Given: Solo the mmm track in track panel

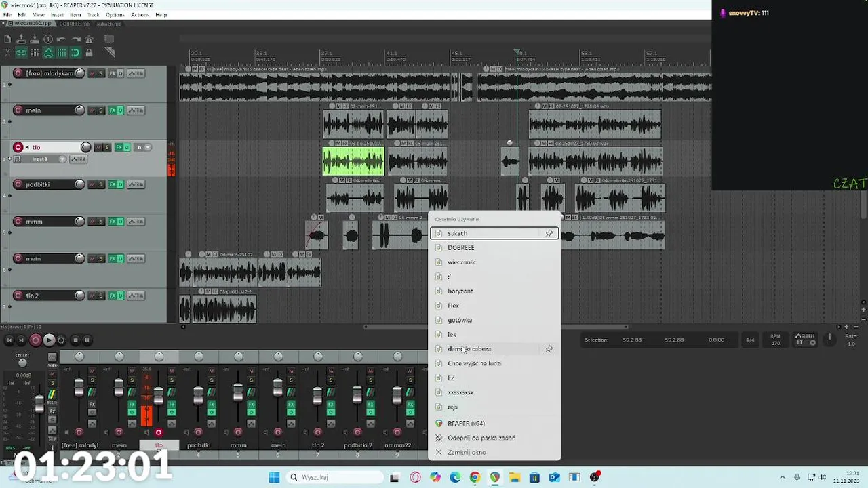Looking at the screenshot, I should click(101, 221).
